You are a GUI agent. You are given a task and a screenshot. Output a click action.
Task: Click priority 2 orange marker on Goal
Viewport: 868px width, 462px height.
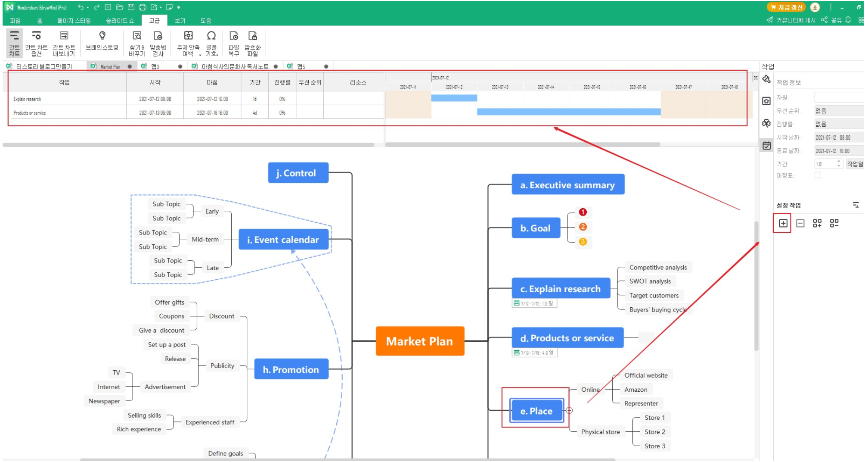(x=583, y=227)
